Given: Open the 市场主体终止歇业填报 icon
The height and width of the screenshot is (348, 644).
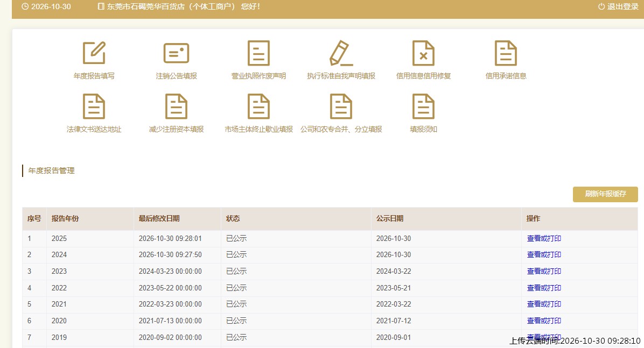Looking at the screenshot, I should pyautogui.click(x=259, y=106).
